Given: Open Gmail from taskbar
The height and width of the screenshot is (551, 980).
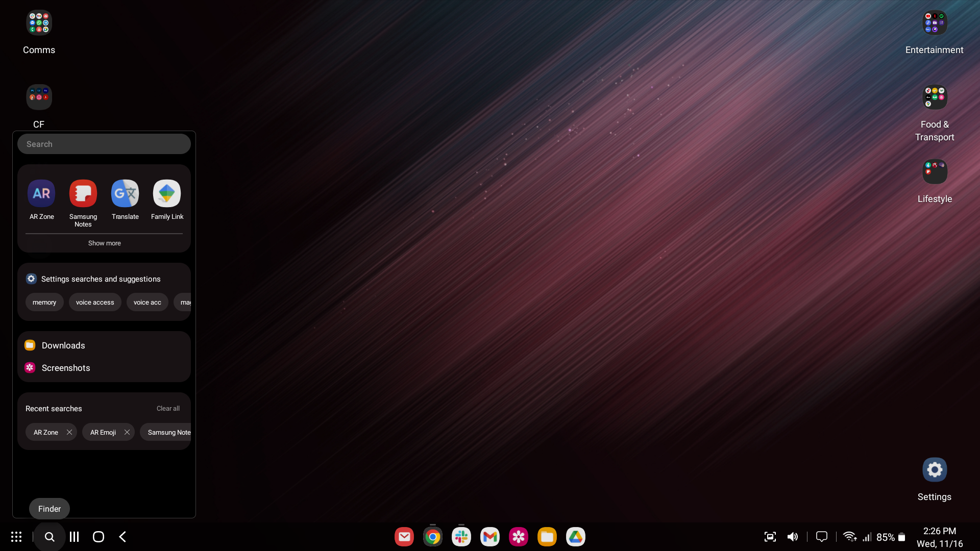Looking at the screenshot, I should [x=489, y=536].
